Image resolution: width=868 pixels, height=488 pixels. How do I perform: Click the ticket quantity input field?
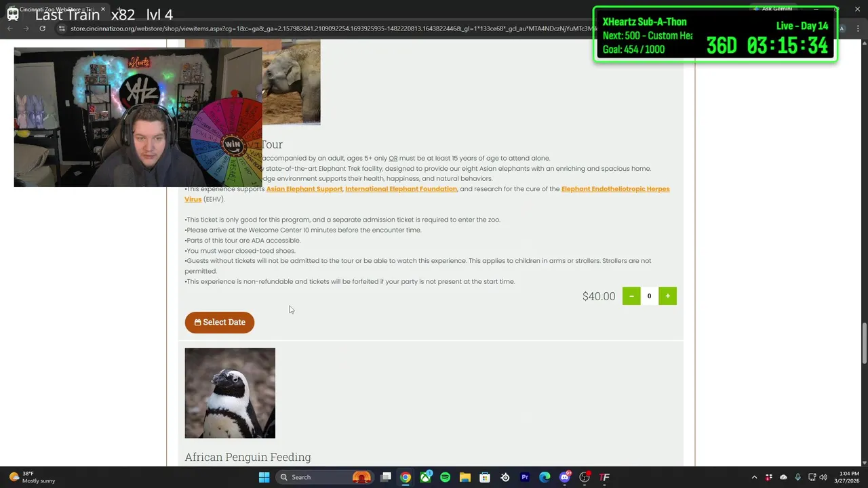tap(649, 296)
